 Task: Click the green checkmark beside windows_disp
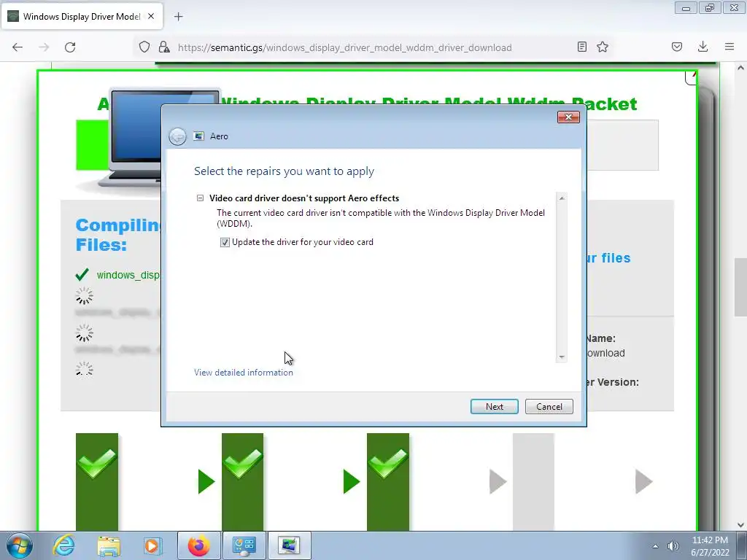(x=82, y=275)
